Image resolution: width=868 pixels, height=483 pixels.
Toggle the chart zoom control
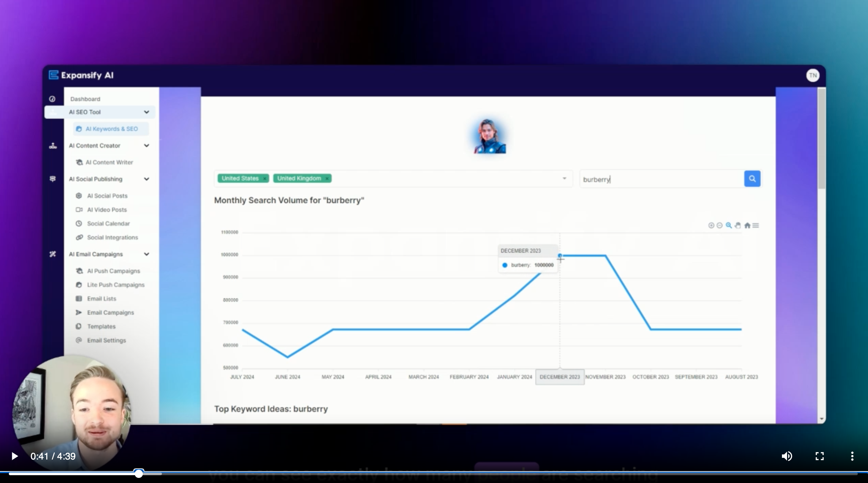point(728,226)
